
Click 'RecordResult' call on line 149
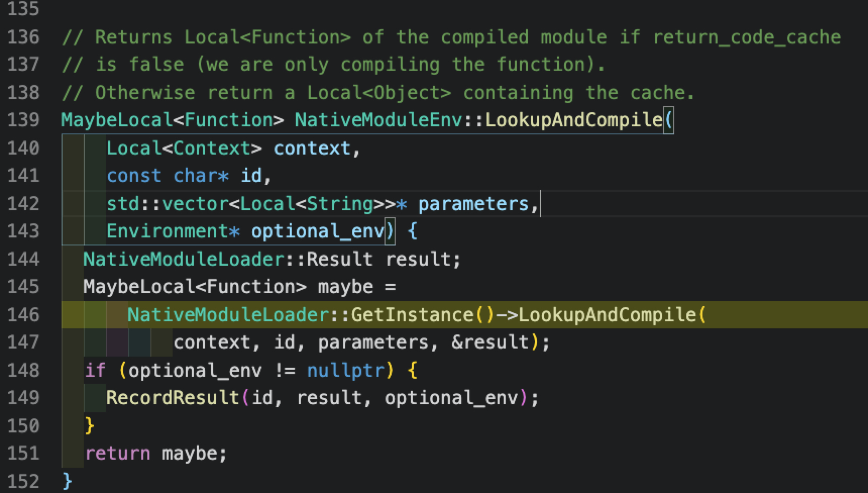pyautogui.click(x=173, y=398)
